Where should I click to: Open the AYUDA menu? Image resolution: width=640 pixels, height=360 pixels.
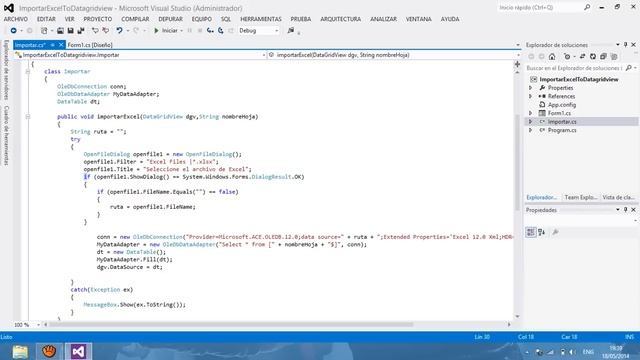(450, 19)
